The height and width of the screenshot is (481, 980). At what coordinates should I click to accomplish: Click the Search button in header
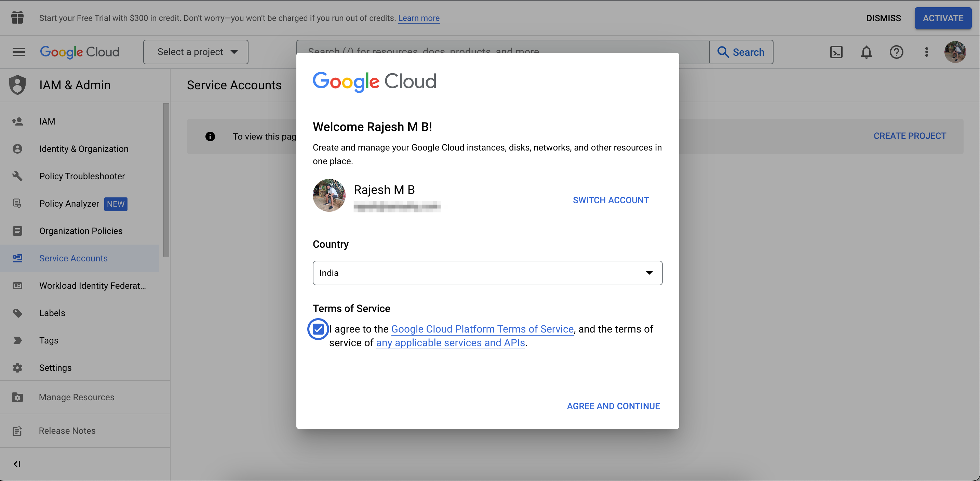[x=741, y=52]
